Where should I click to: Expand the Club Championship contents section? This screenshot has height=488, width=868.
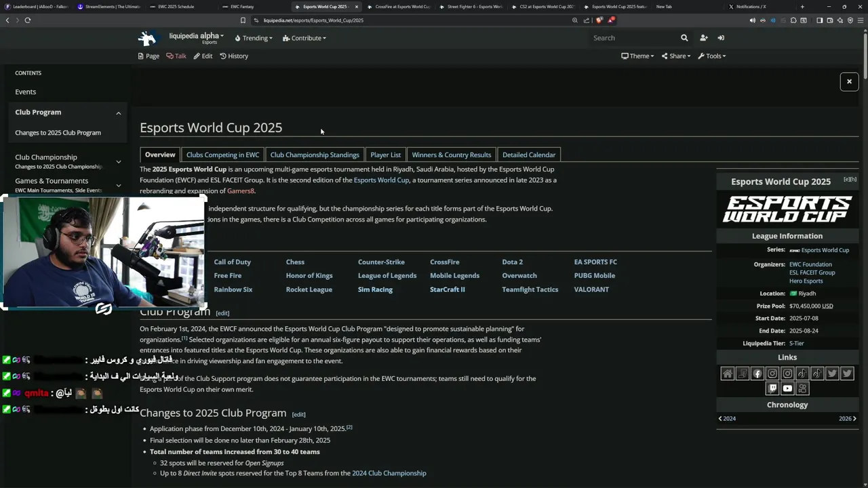tap(119, 161)
